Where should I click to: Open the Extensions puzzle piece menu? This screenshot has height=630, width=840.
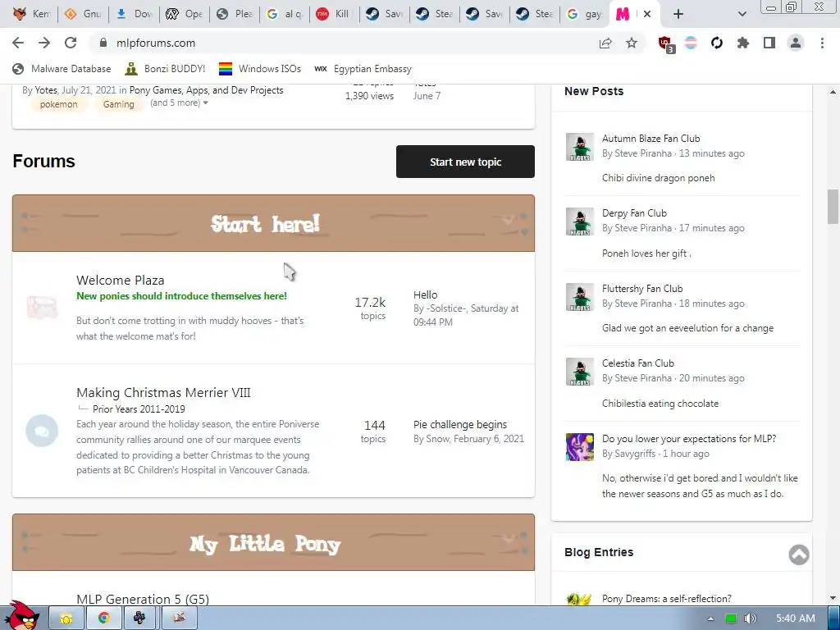[743, 43]
